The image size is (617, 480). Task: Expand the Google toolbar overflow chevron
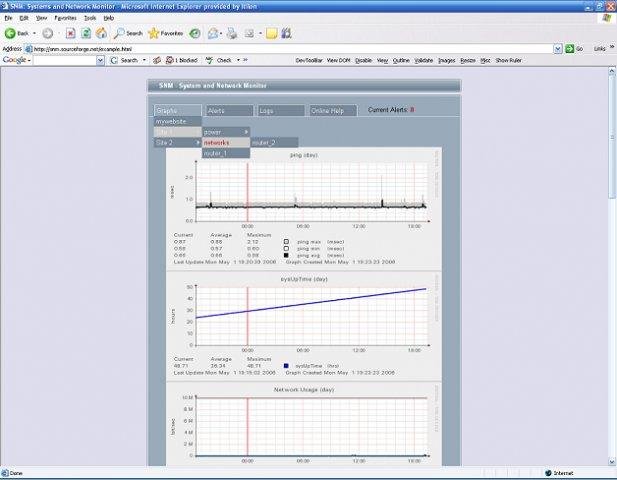(x=246, y=60)
